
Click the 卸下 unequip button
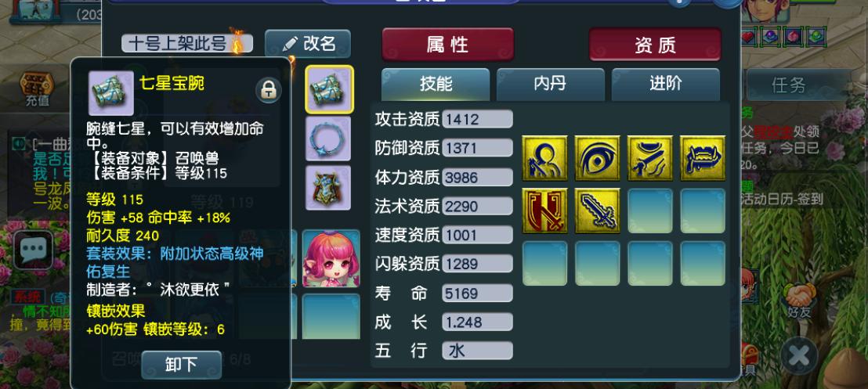[182, 365]
